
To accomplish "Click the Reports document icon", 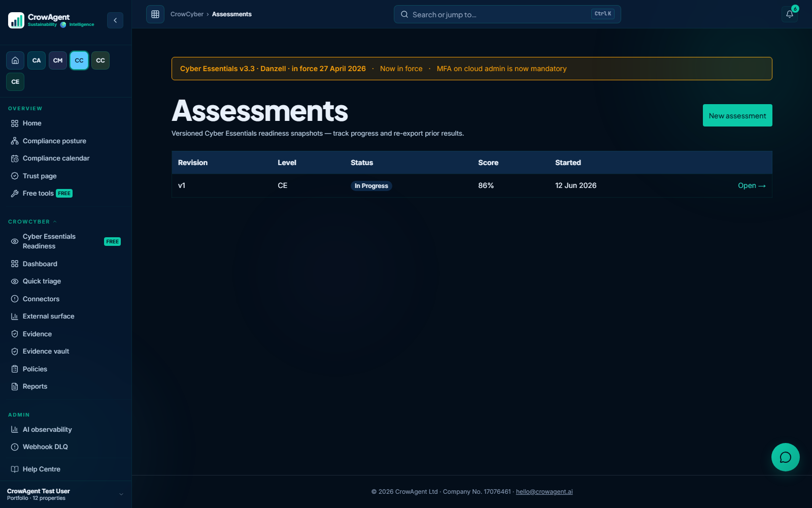I will click(x=15, y=387).
